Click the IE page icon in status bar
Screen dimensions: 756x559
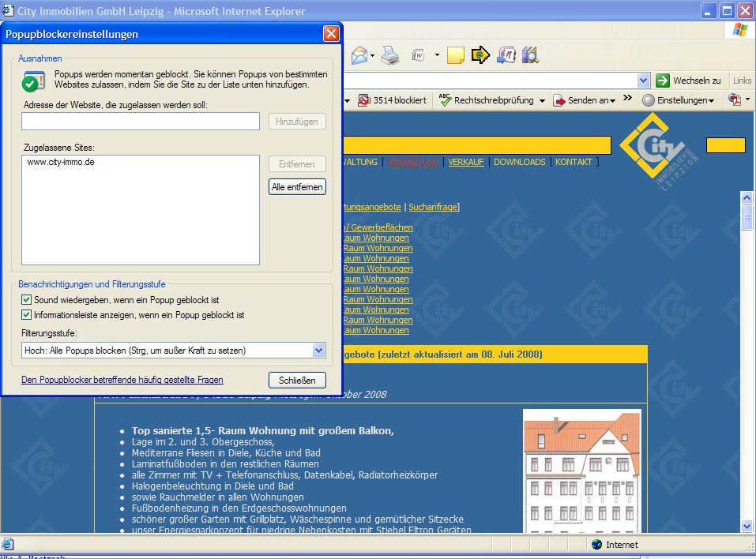click(x=8, y=544)
